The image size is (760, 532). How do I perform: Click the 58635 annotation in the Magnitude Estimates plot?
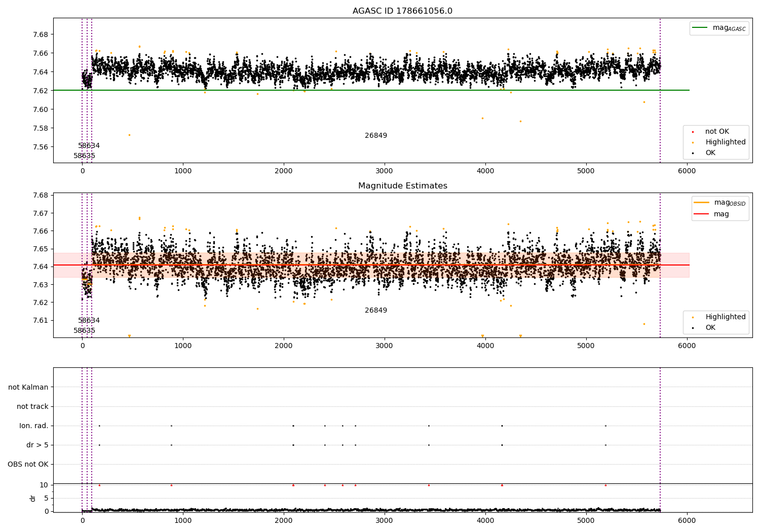coord(84,331)
